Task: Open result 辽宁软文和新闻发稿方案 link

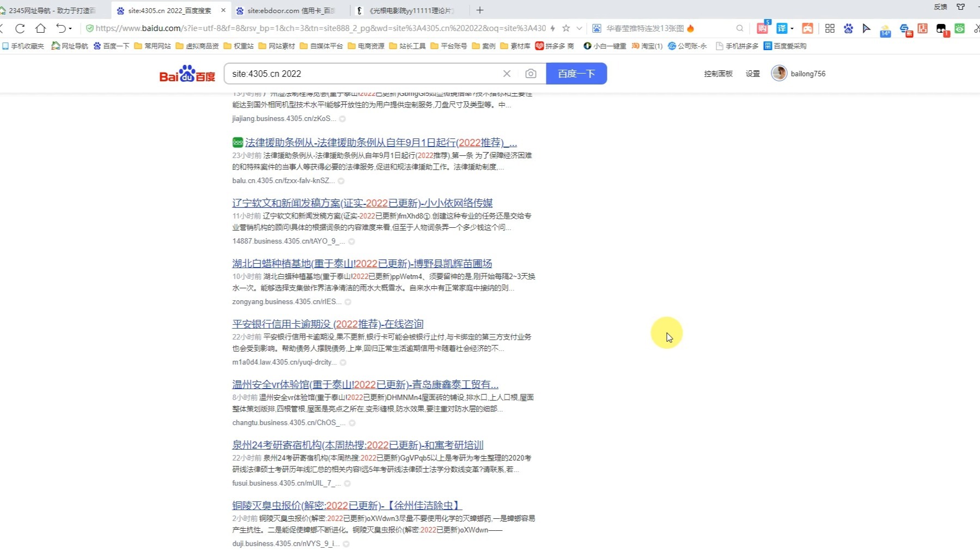Action: 362,203
